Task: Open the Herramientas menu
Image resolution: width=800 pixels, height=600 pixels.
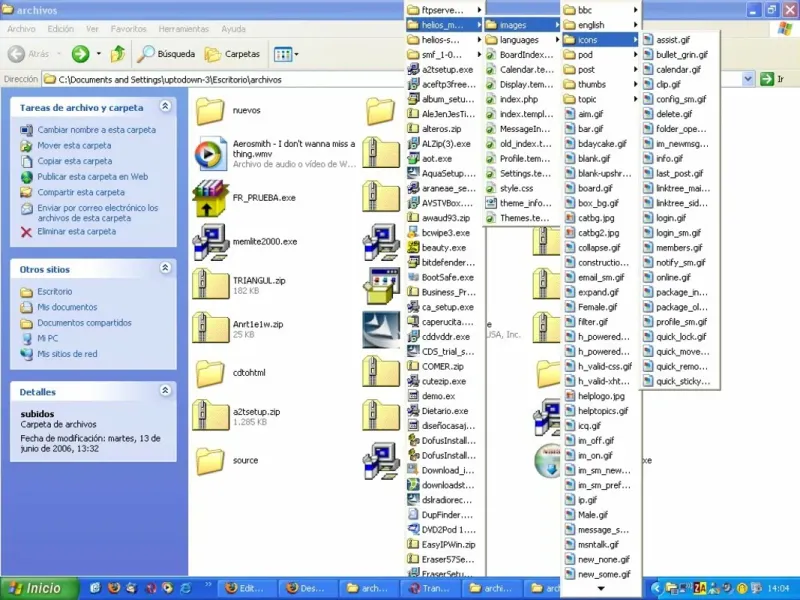Action: coord(184,29)
